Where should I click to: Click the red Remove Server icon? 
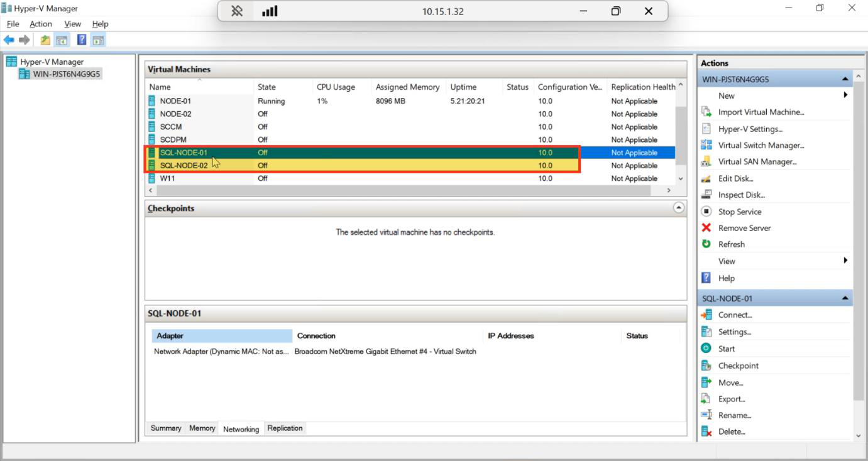(706, 228)
